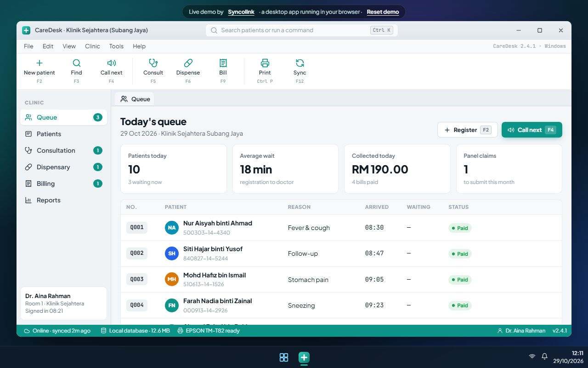The width and height of the screenshot is (588, 368).
Task: Click the Register button
Action: tap(468, 130)
